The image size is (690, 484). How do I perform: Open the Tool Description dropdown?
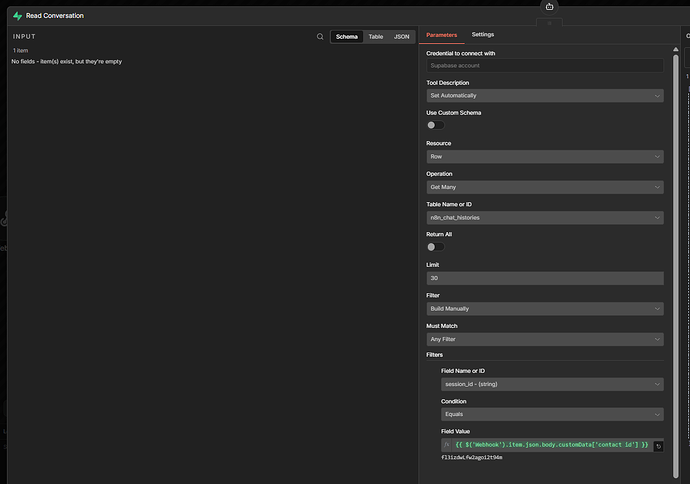544,96
